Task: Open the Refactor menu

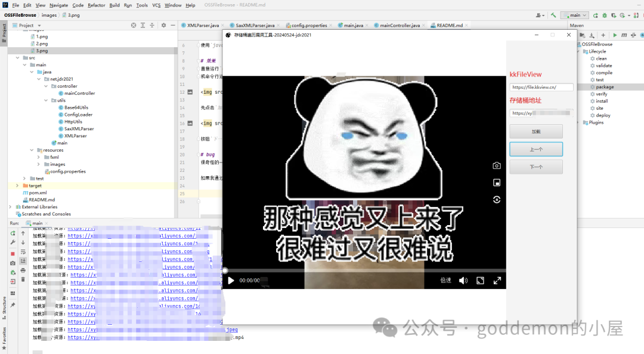Action: (x=97, y=5)
